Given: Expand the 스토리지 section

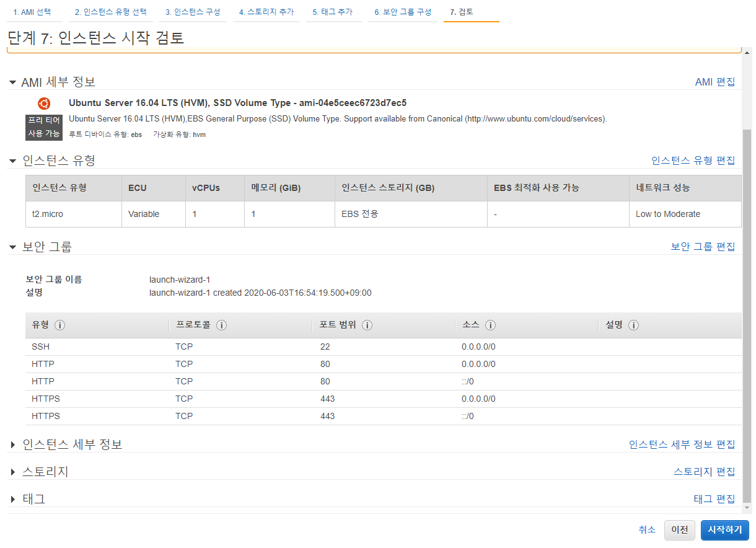Looking at the screenshot, I should click(x=12, y=472).
